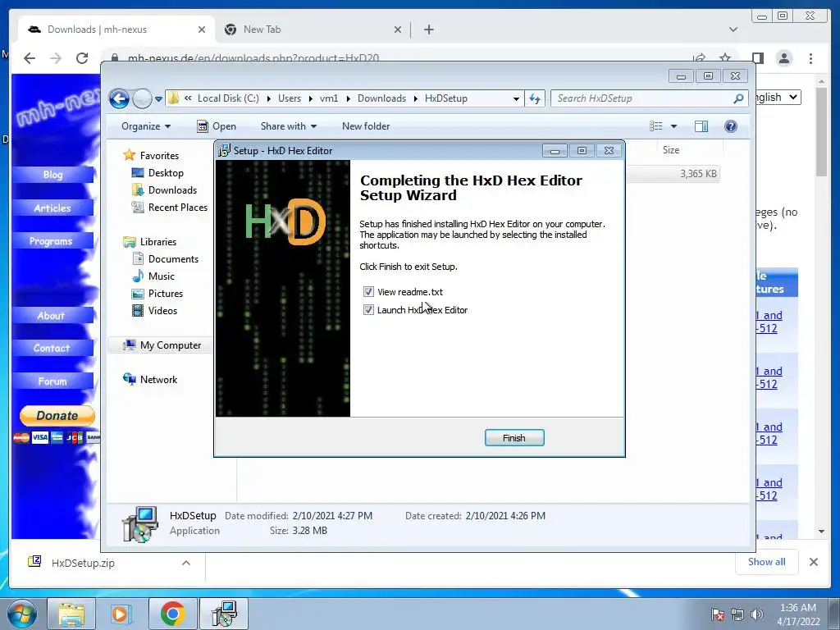Viewport: 840px width, 630px height.
Task: Open Windows Media Player from taskbar
Action: (121, 614)
